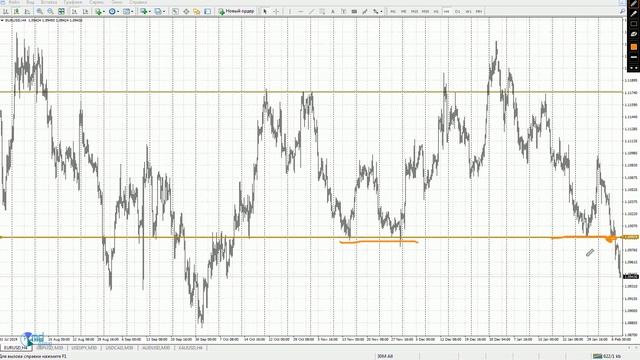Show the Terminal panel
The height and width of the screenshot is (360, 640).
coord(207,11)
